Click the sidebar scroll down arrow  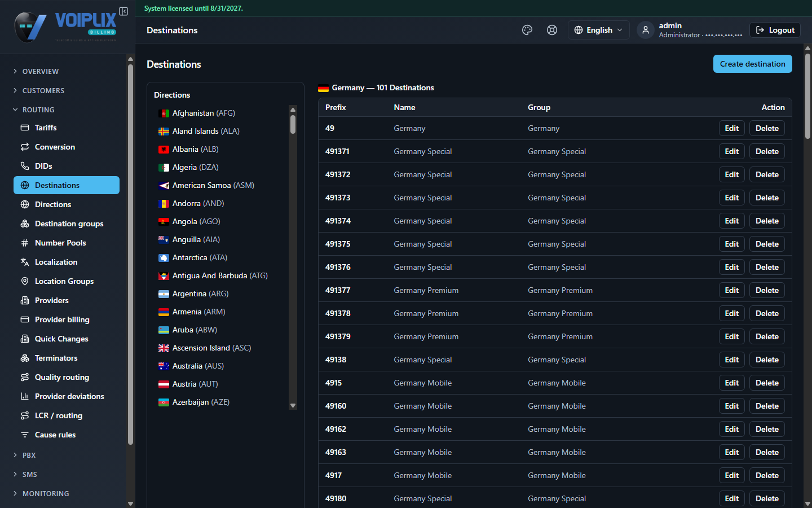[131, 503]
